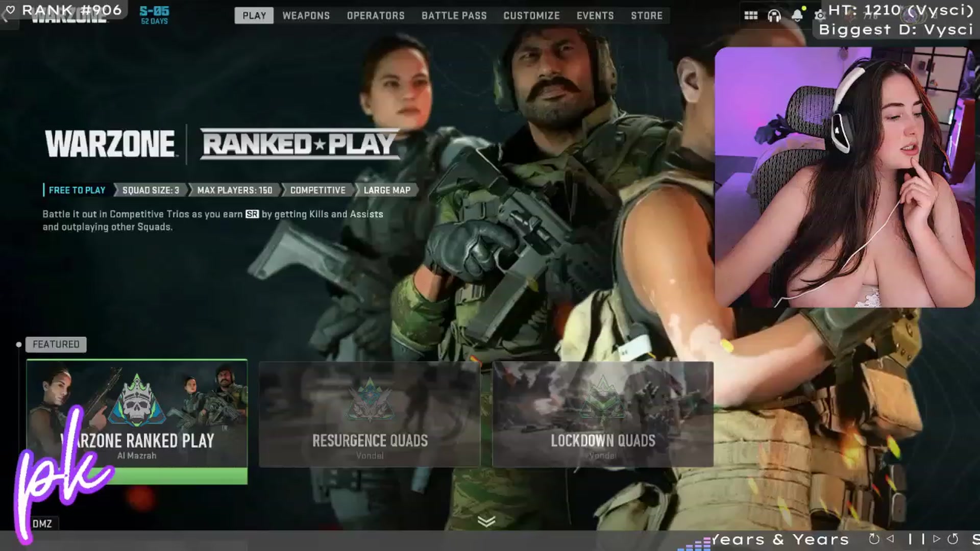The width and height of the screenshot is (980, 551).
Task: Switch to the OPERATORS tab
Action: 376,16
